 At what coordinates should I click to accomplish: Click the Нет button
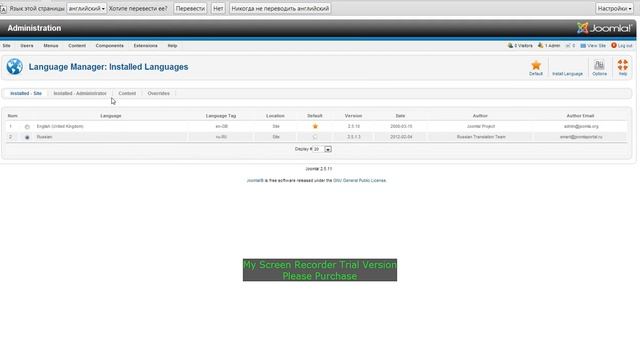[x=218, y=9]
